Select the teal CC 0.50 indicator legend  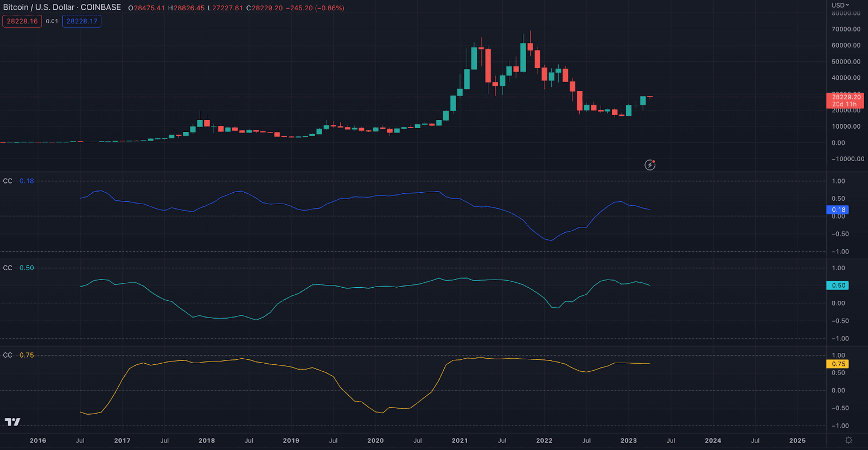pos(18,268)
